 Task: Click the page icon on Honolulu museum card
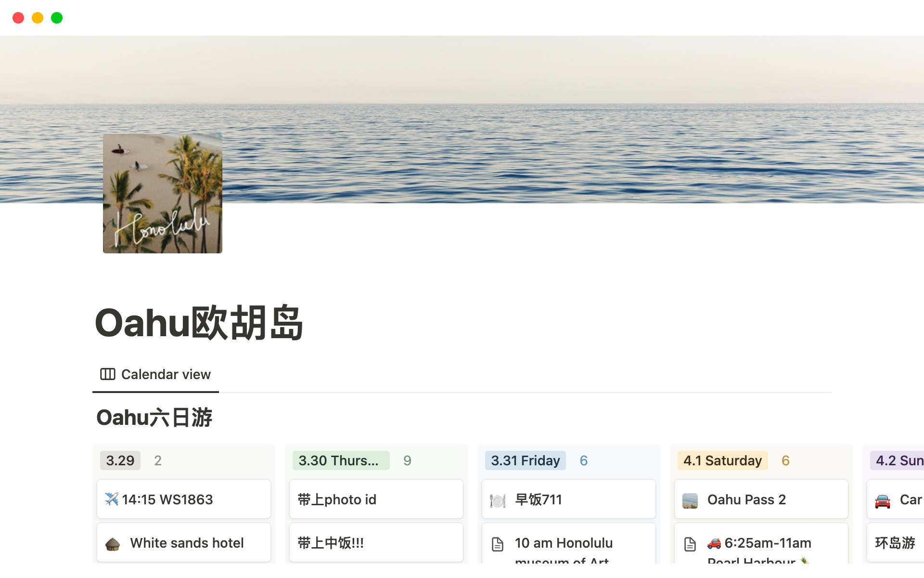(x=498, y=544)
